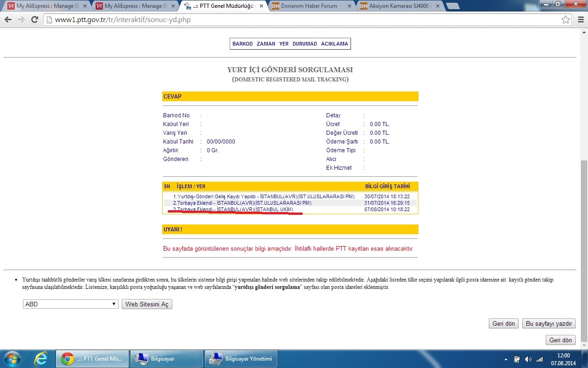Click the Ağırlık value 0 Gr.

[x=212, y=150]
